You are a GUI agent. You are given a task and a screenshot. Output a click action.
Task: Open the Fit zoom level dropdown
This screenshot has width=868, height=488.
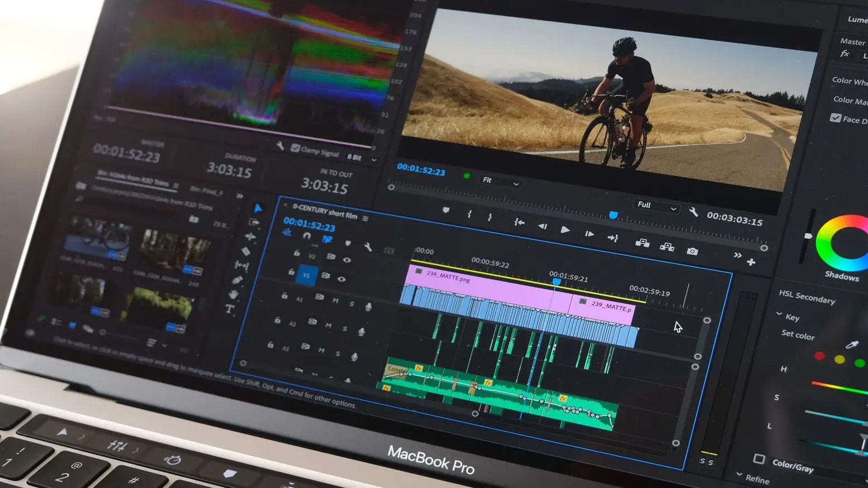[x=500, y=182]
